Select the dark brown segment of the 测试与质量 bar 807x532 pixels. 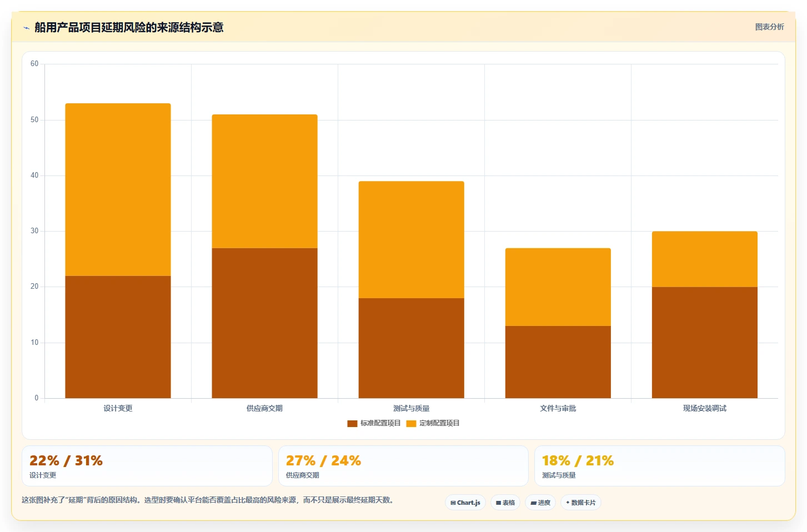coord(411,348)
